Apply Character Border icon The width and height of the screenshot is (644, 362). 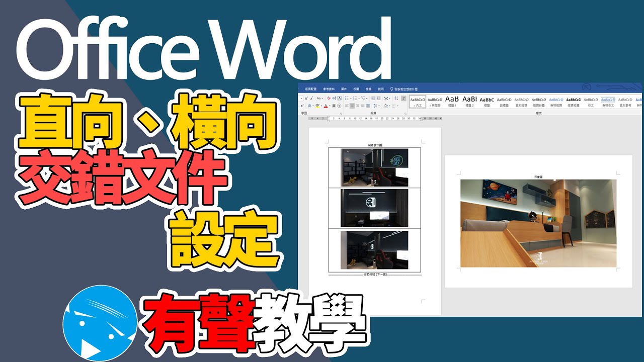[339, 98]
